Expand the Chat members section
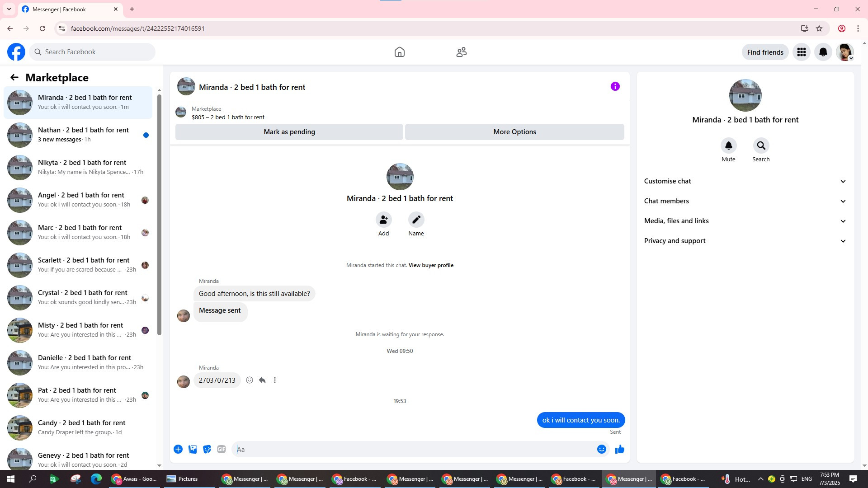Image resolution: width=868 pixels, height=488 pixels. 745,201
